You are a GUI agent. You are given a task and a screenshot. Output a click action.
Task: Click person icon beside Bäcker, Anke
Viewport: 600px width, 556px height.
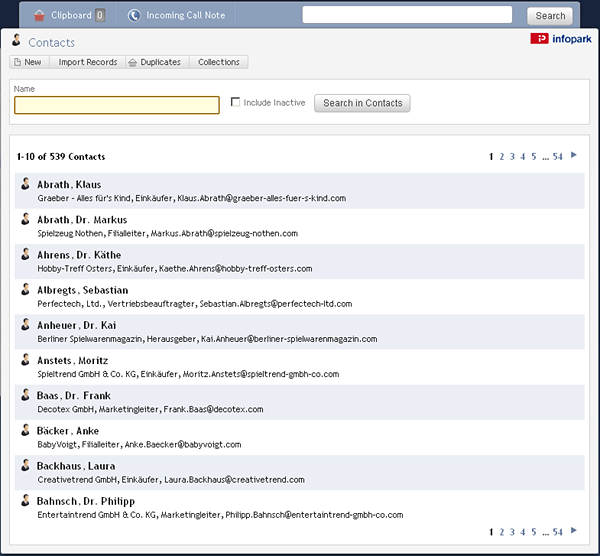(25, 430)
